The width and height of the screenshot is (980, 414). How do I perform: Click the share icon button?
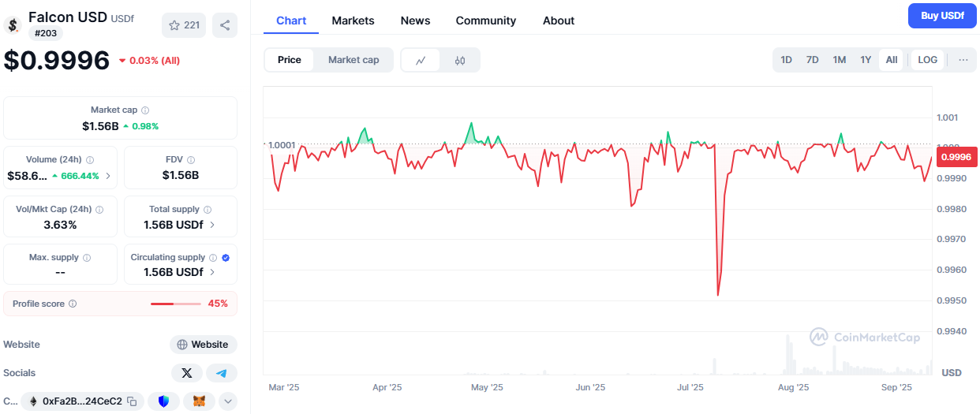(225, 25)
